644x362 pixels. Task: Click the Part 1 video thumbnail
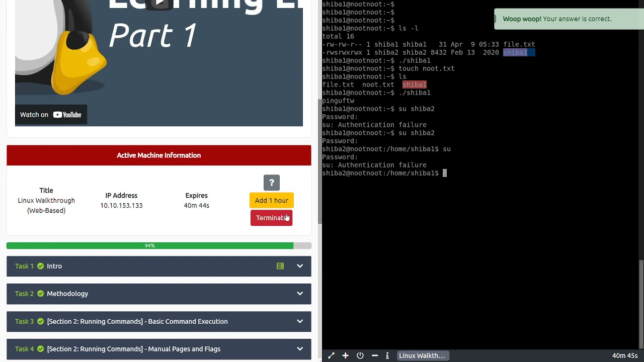159,63
